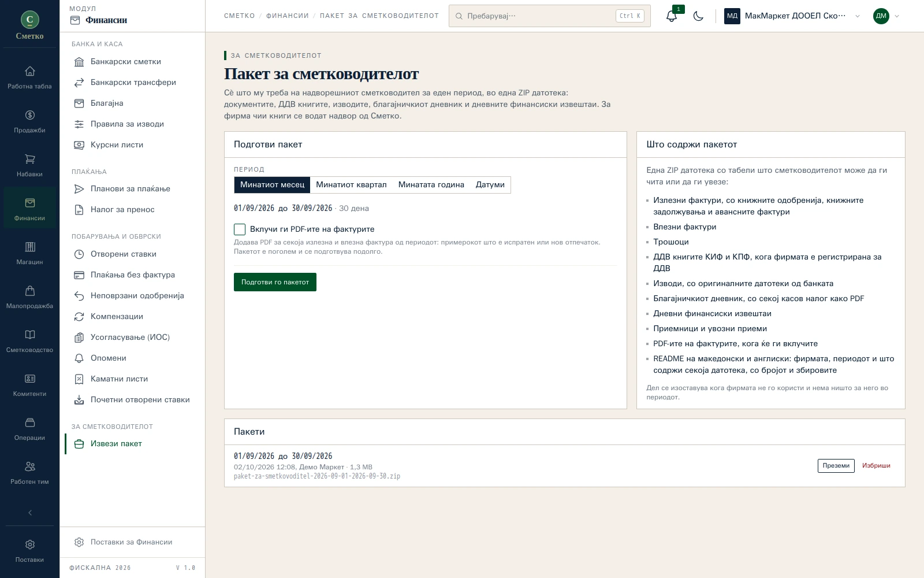Viewport: 924px width, 578px height.
Task: Toggle dark mode moon icon
Action: click(698, 16)
